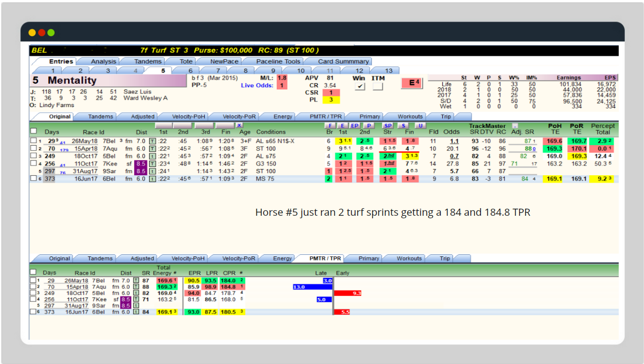Check lower table box for 15Apr18 row
The width and height of the screenshot is (644, 364).
[33, 287]
